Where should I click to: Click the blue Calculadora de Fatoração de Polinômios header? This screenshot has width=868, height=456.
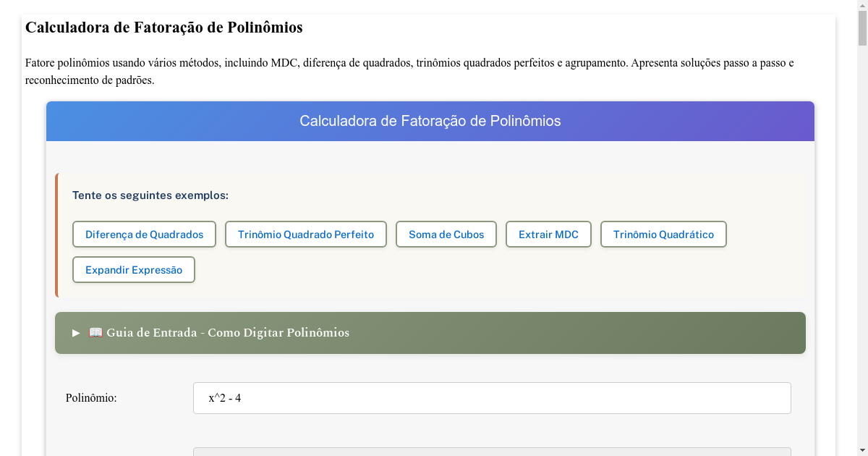(x=430, y=121)
